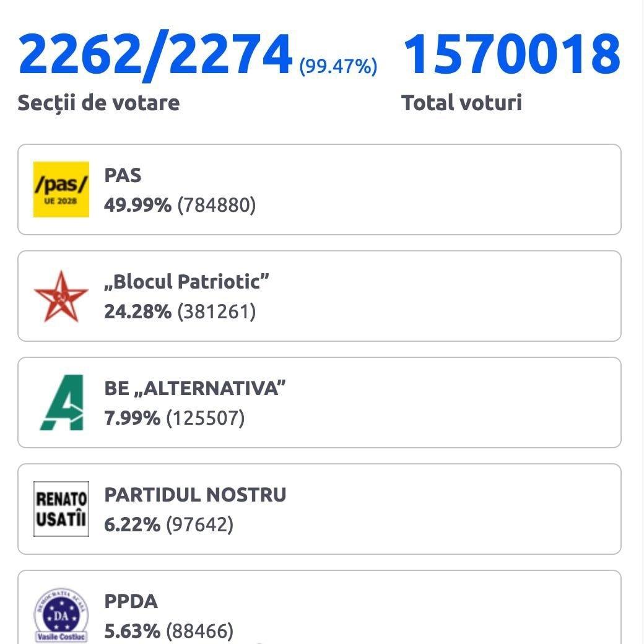644x644 pixels.
Task: Click the 6.22% Partidul Nostru result
Action: tap(133, 524)
